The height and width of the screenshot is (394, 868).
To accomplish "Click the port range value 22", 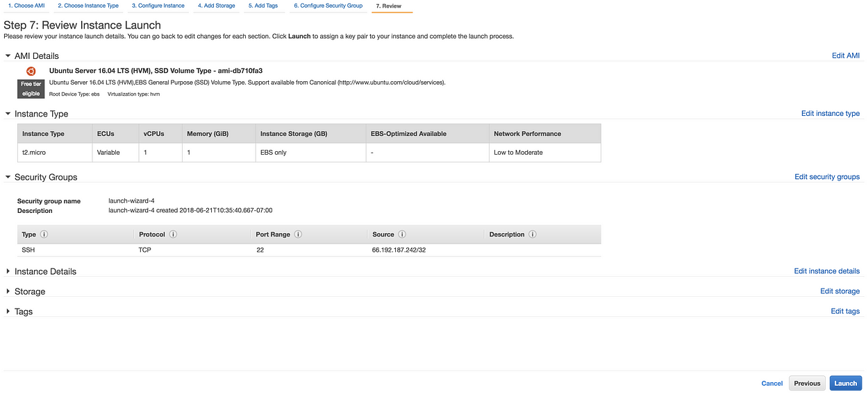I will pos(260,250).
